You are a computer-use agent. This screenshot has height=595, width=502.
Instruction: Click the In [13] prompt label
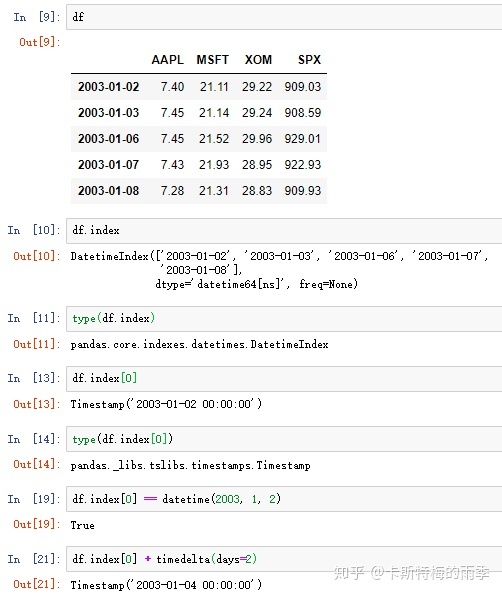[34, 378]
